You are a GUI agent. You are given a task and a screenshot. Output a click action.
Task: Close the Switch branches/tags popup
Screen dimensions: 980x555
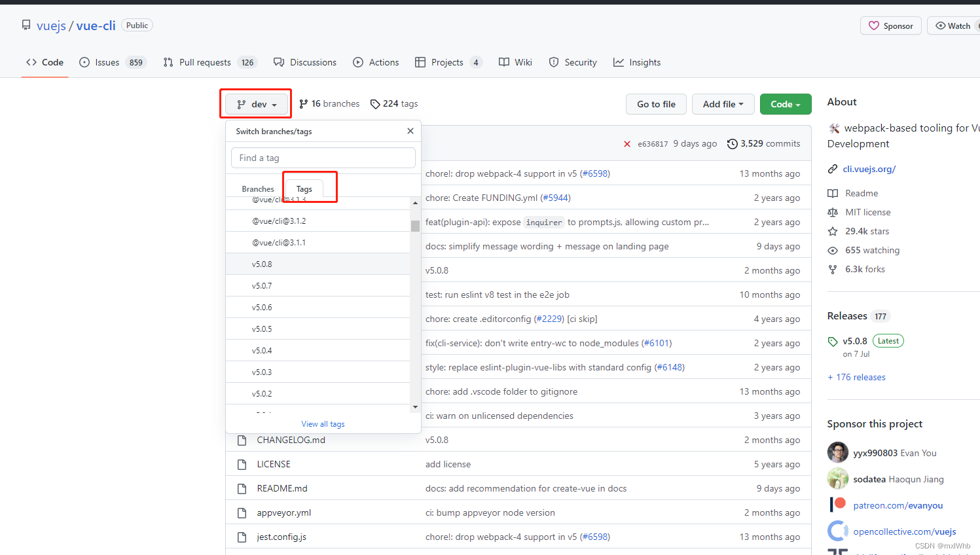[x=410, y=131]
